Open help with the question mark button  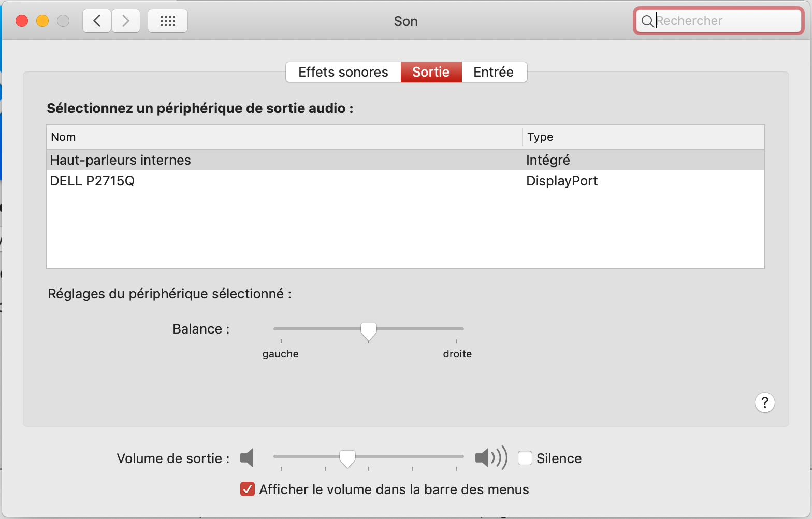pos(764,402)
